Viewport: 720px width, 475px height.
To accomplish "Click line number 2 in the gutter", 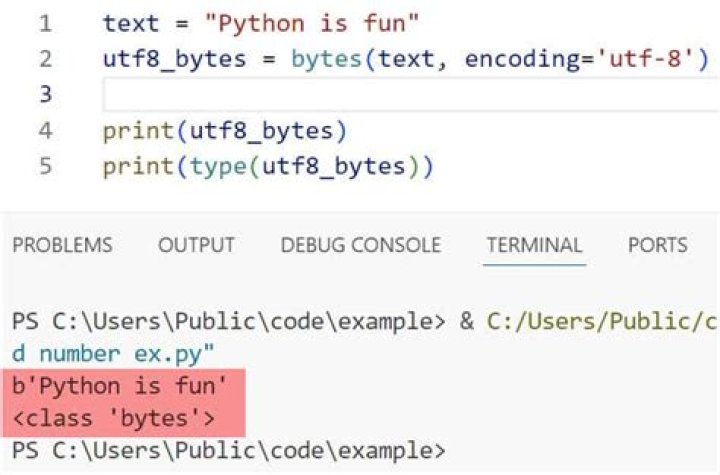I will pyautogui.click(x=46, y=58).
